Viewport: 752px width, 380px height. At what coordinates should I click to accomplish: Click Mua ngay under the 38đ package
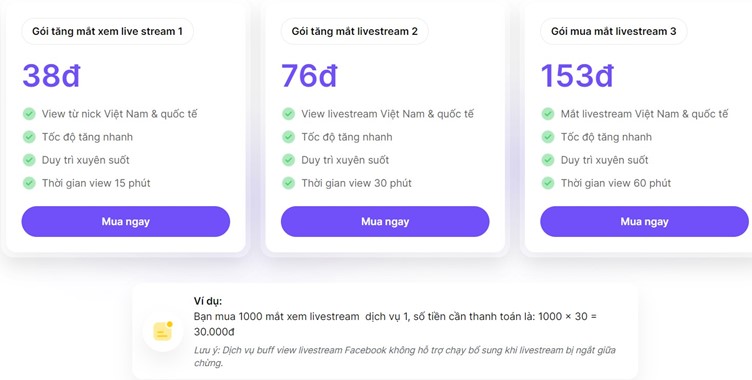tap(126, 222)
